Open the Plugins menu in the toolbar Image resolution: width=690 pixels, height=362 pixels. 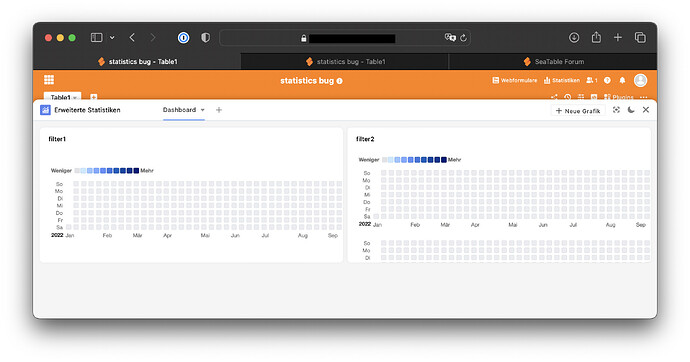pos(618,97)
